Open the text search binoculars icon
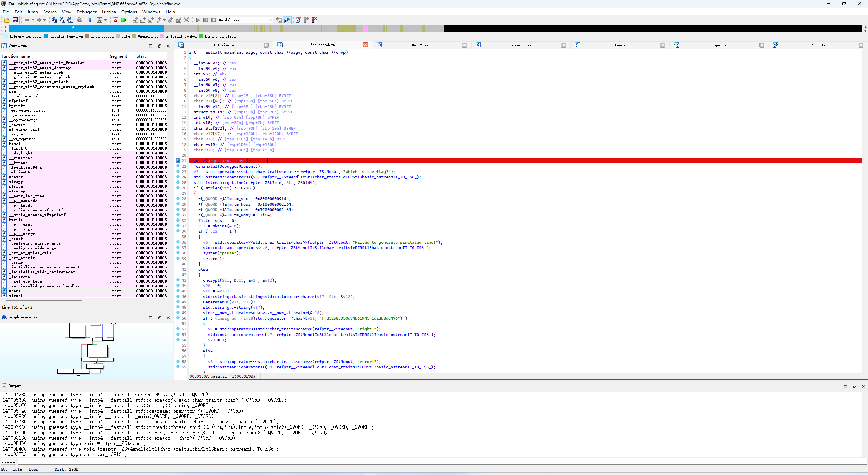Image resolution: width=868 pixels, height=475 pixels. 62,20
